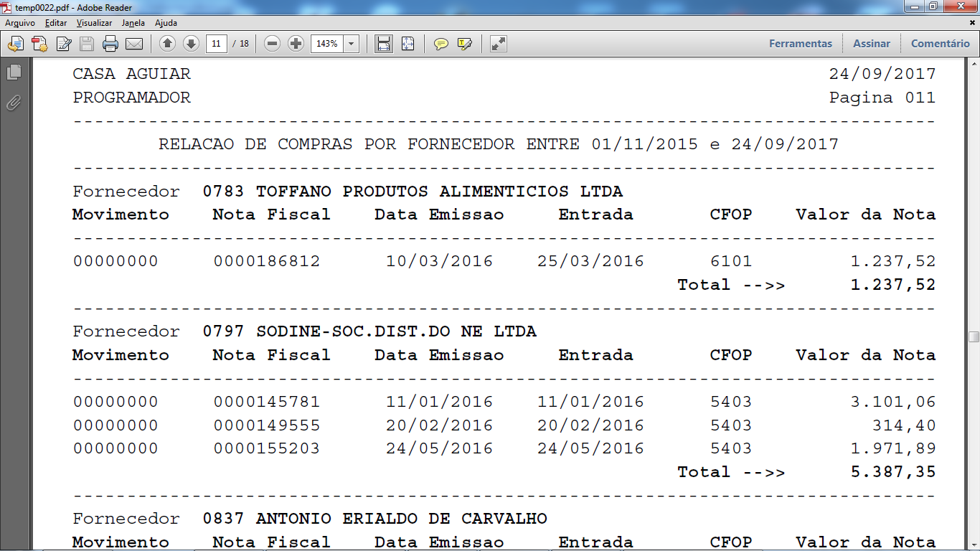
Task: Open the zoom level dropdown arrow
Action: click(352, 44)
